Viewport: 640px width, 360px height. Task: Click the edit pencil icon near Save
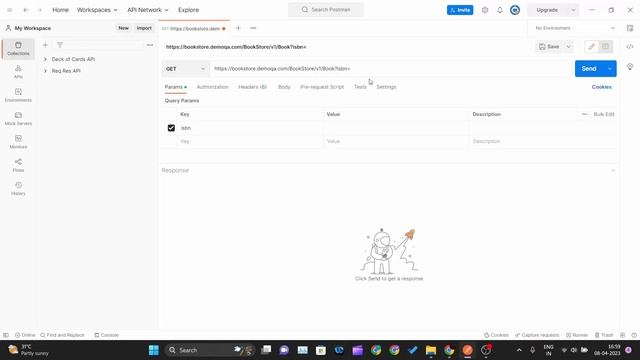(591, 47)
